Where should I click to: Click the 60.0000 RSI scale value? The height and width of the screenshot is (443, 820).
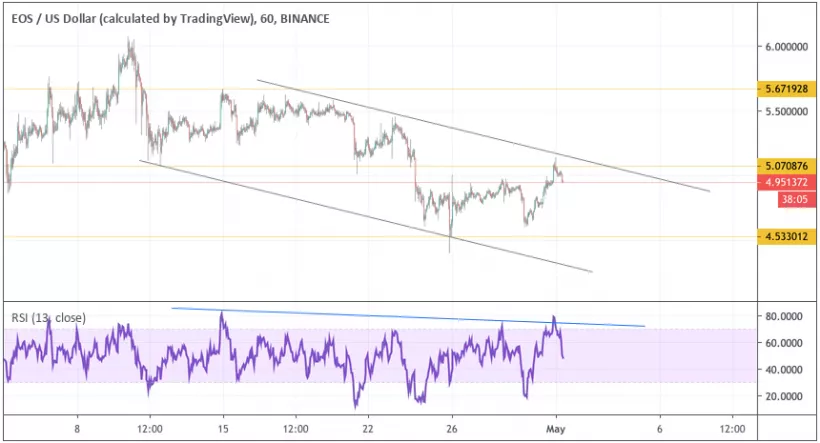pyautogui.click(x=783, y=344)
